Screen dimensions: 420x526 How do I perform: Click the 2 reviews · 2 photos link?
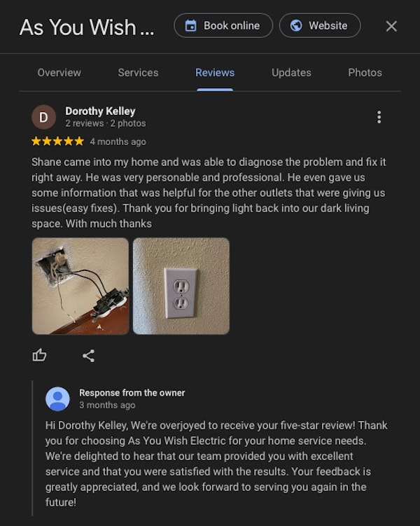click(x=106, y=123)
